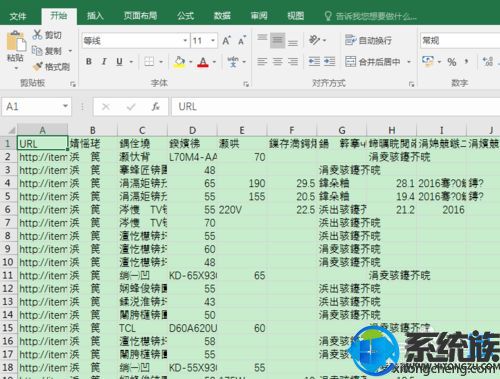This screenshot has height=379, width=500.
Task: Click the Insert Function fx icon
Action: point(156,107)
